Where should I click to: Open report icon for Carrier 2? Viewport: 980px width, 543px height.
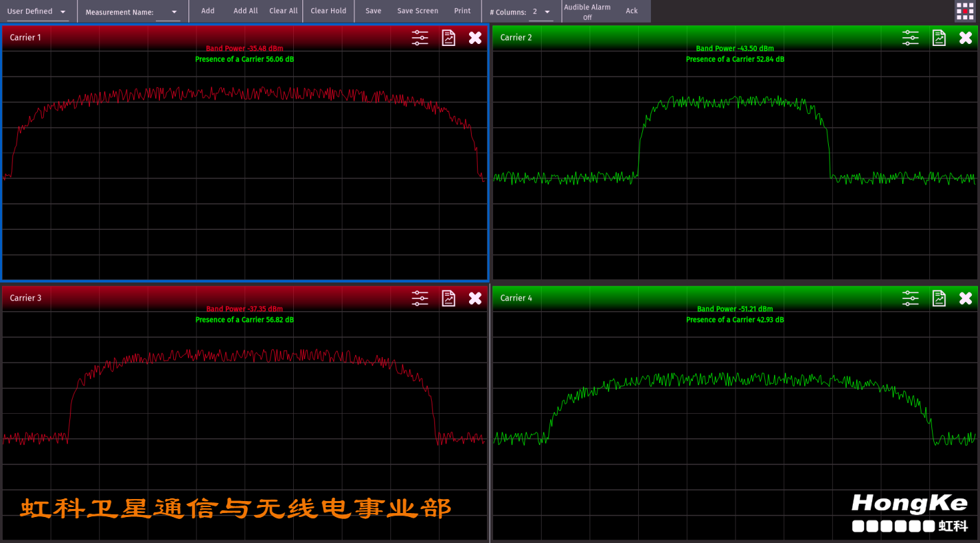(939, 38)
